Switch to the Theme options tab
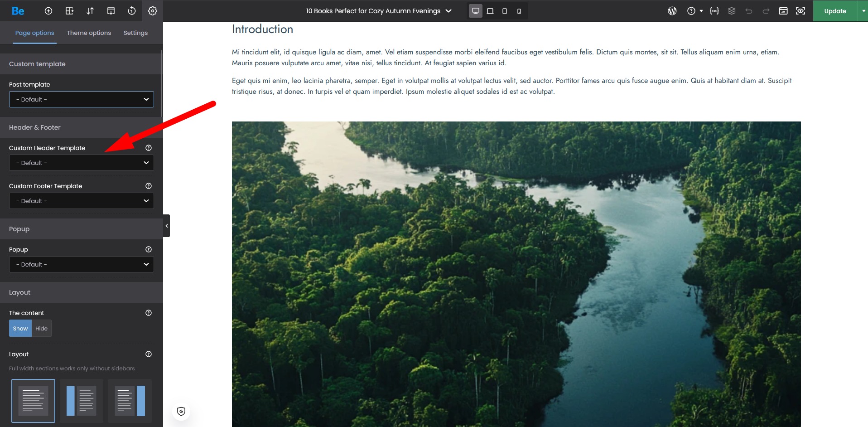Screen dimensions: 868x427 click(x=89, y=33)
